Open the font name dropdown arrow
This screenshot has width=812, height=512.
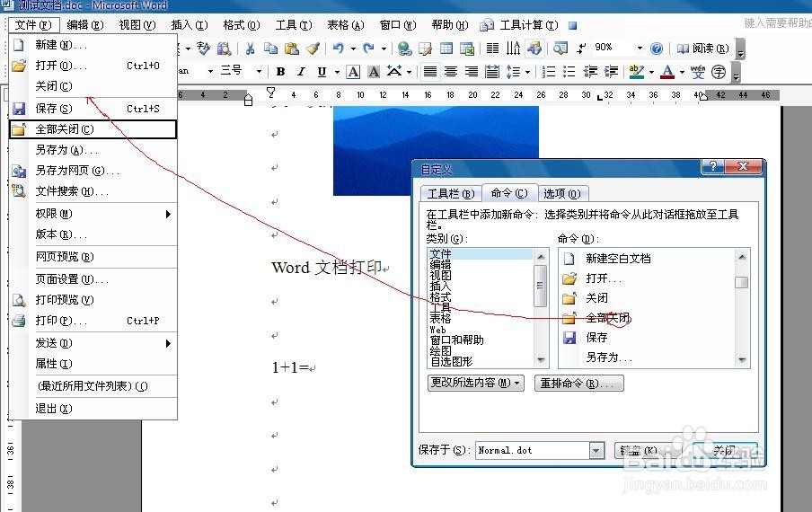pyautogui.click(x=210, y=72)
